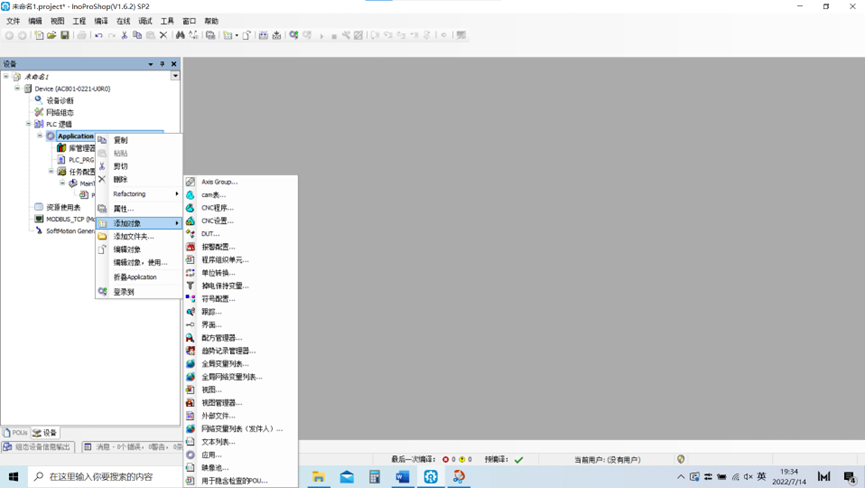Click the MODBUS_TCP device icon in tree
The image size is (865, 488).
pos(39,219)
